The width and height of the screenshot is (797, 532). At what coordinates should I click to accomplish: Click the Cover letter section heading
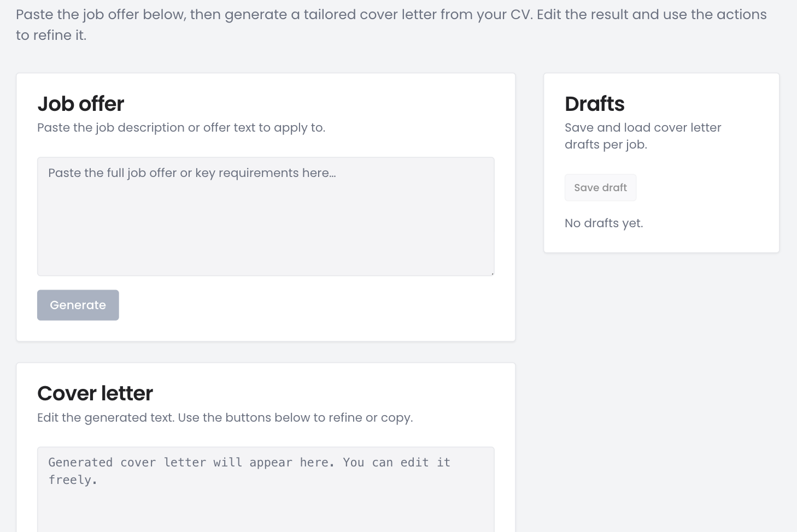coord(95,393)
